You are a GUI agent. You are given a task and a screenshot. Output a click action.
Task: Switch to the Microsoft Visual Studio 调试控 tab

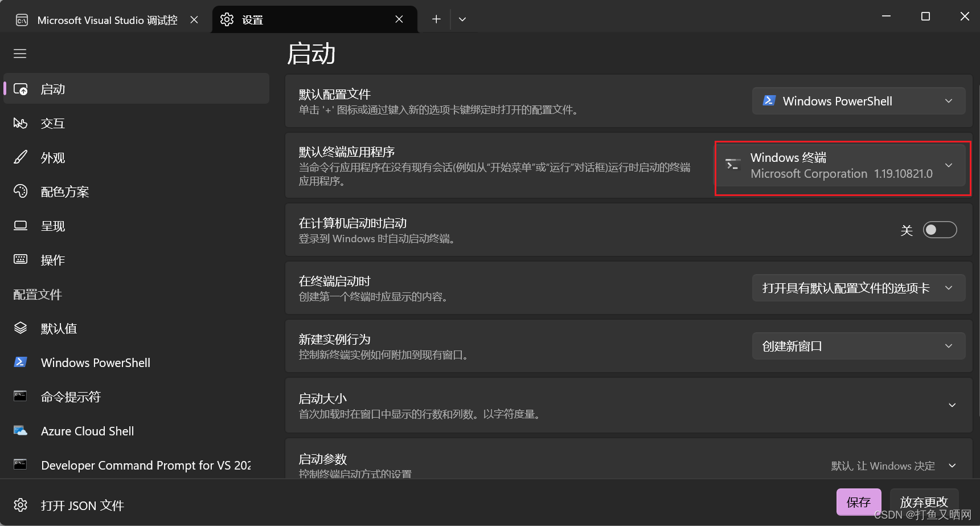pyautogui.click(x=107, y=20)
